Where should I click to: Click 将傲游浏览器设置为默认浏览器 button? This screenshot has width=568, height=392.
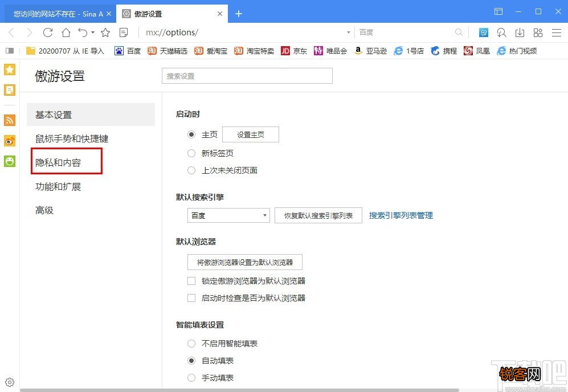point(245,262)
